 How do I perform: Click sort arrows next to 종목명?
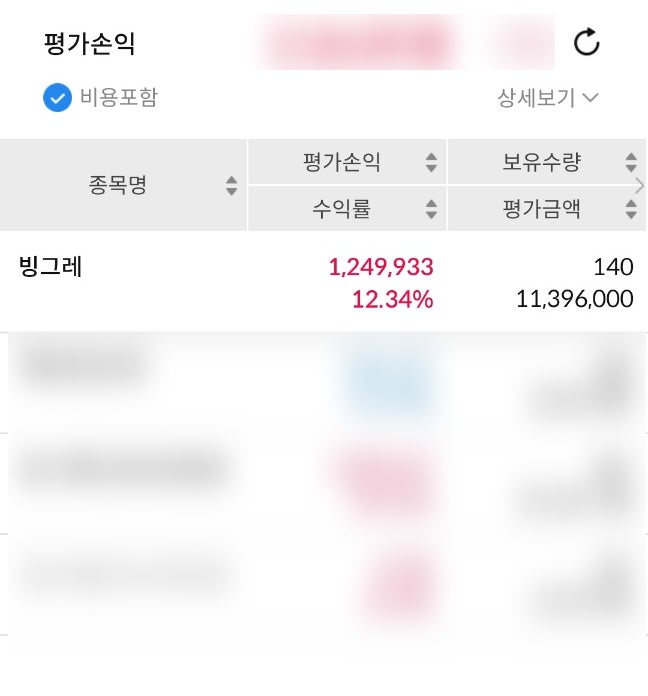(x=232, y=186)
